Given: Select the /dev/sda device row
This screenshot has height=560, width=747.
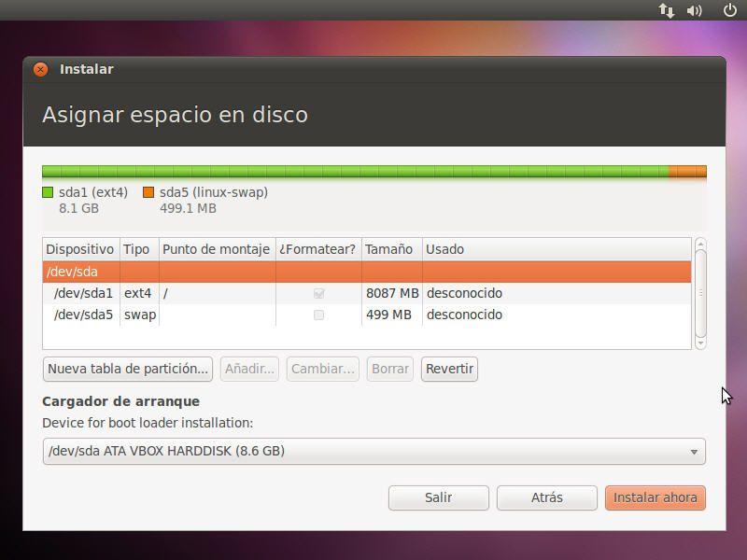Looking at the screenshot, I should [x=367, y=272].
